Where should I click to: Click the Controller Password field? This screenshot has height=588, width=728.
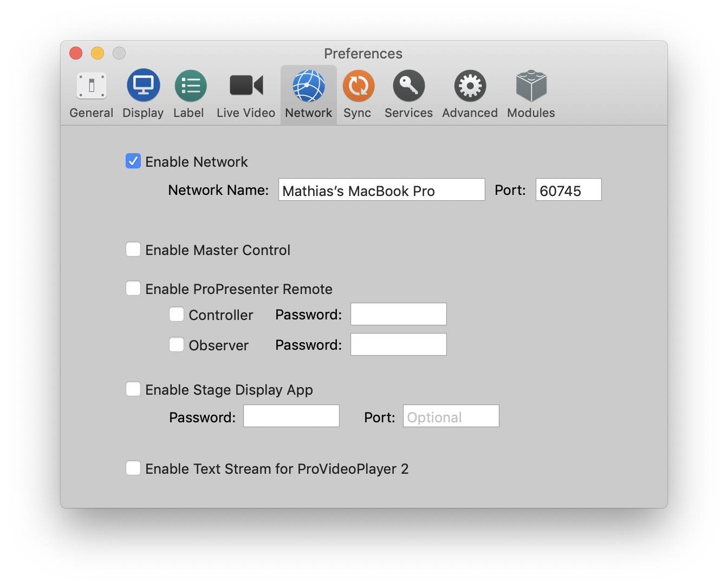[398, 314]
